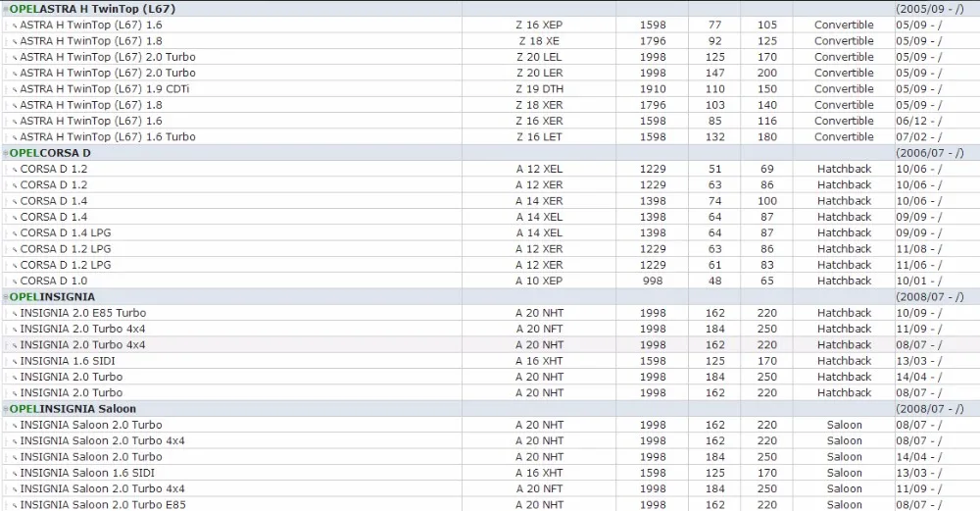This screenshot has width=980, height=511.
Task: Click the 132 kW power value
Action: coord(715,137)
